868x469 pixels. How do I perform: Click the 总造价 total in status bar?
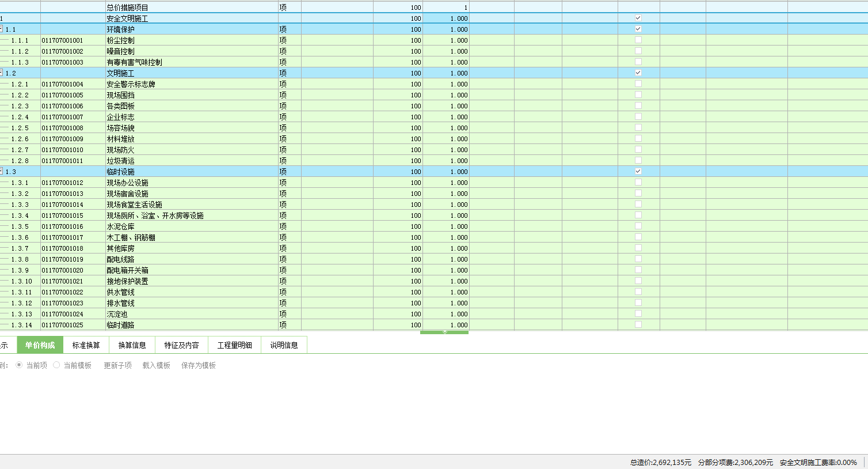(x=661, y=462)
